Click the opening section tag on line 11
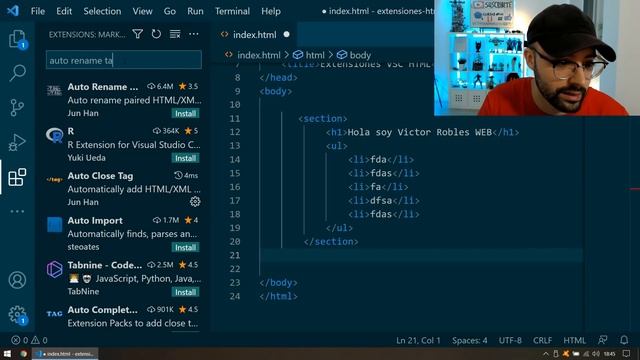 tap(322, 119)
